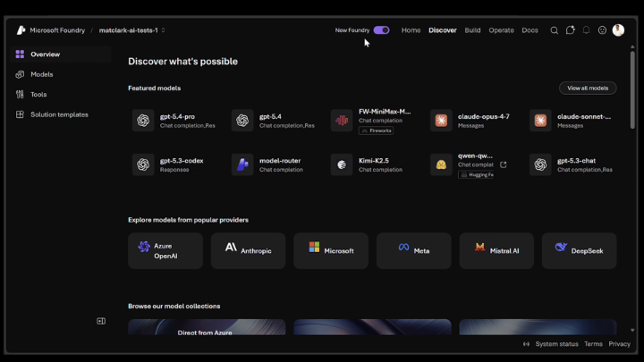The image size is (644, 362).
Task: Click the Microsoft Foundry breadcrumb text
Action: (57, 30)
